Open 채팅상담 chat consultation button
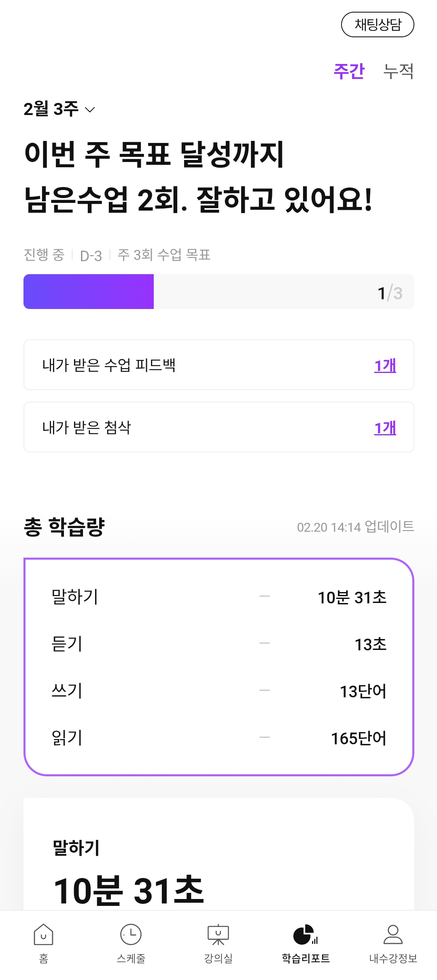The image size is (437, 980). [x=378, y=25]
